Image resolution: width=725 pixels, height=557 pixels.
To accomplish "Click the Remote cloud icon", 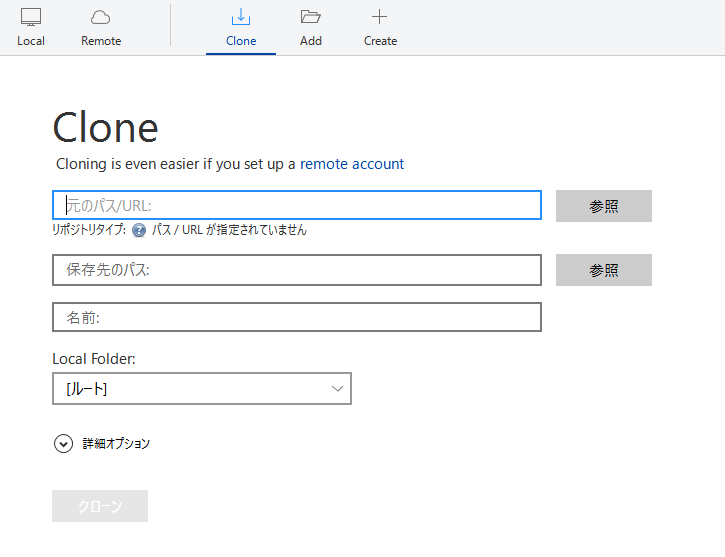I will point(101,17).
